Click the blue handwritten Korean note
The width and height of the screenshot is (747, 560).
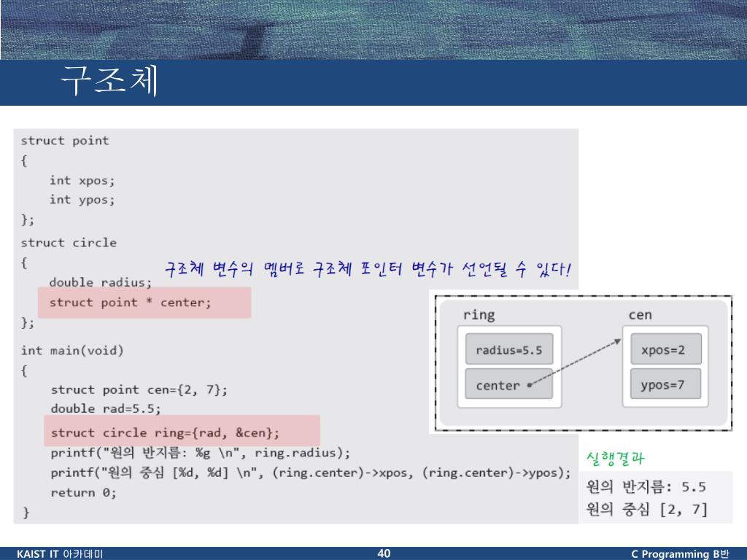[368, 269]
